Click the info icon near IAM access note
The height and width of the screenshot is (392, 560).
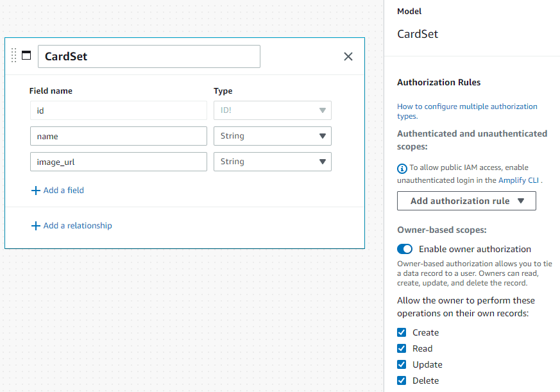402,168
